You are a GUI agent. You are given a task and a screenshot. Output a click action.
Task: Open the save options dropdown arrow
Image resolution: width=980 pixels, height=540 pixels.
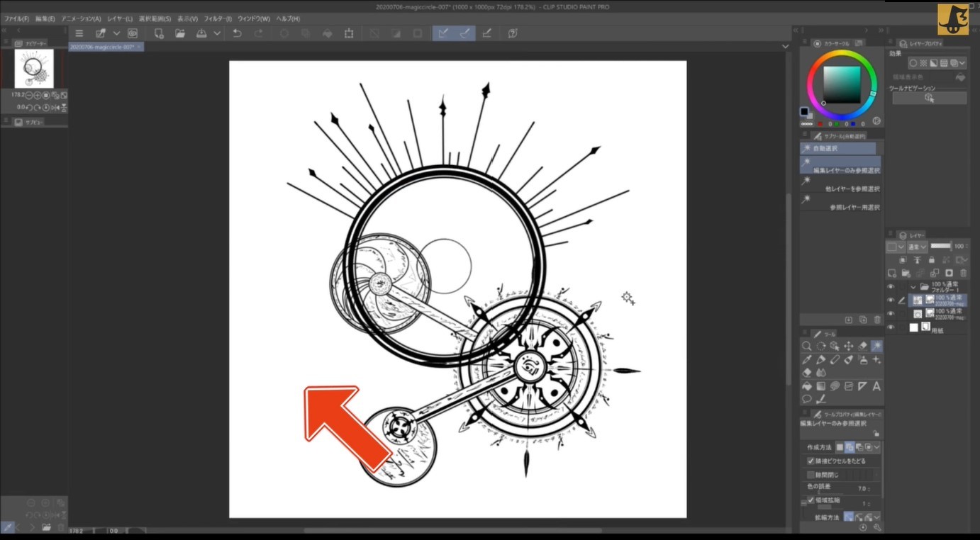pos(217,33)
